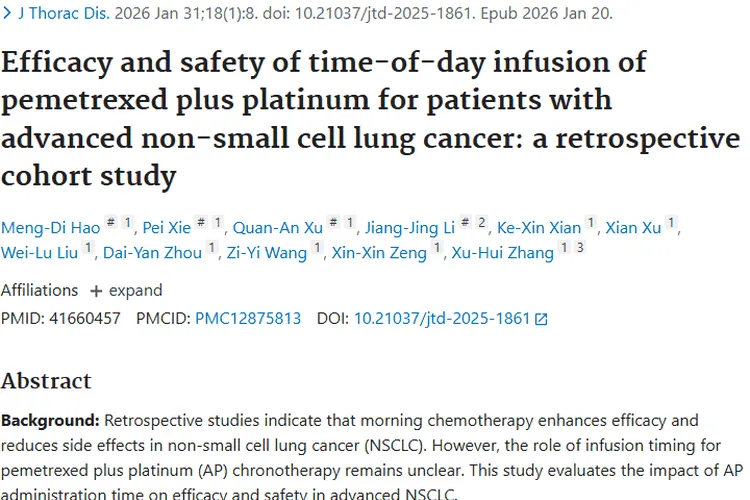
Task: Open DOI 10.21037/jtd-2025-1861 link
Action: [442, 319]
